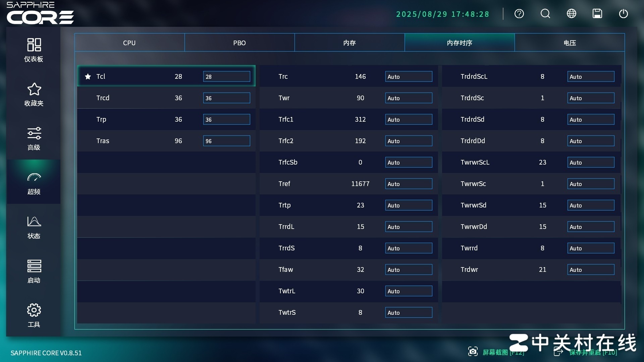Click the language globe icon
Viewport: 644px width, 362px height.
click(571, 14)
